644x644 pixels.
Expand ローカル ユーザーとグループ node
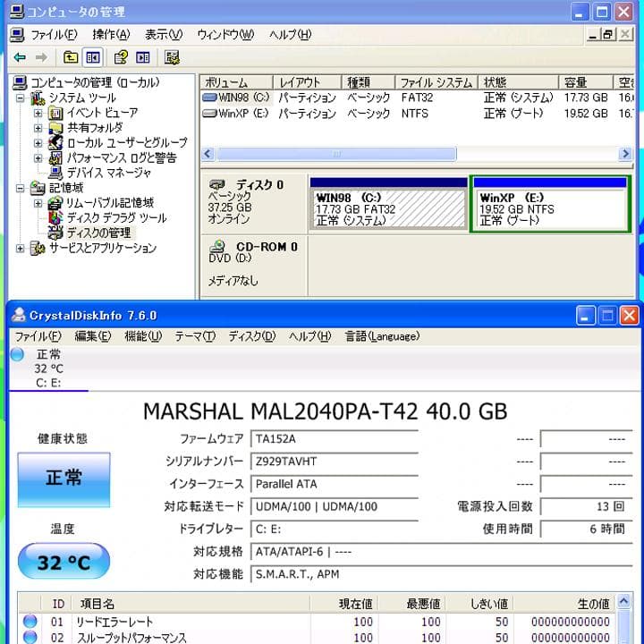[x=38, y=143]
